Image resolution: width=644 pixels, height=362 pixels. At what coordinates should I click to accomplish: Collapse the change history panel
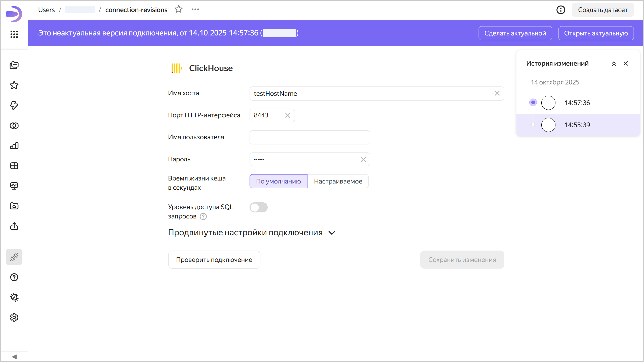tap(614, 64)
